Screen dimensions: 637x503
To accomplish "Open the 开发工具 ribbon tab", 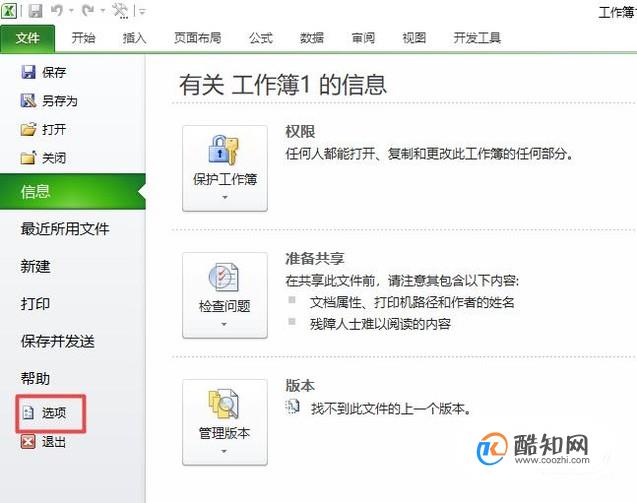I will (x=477, y=38).
